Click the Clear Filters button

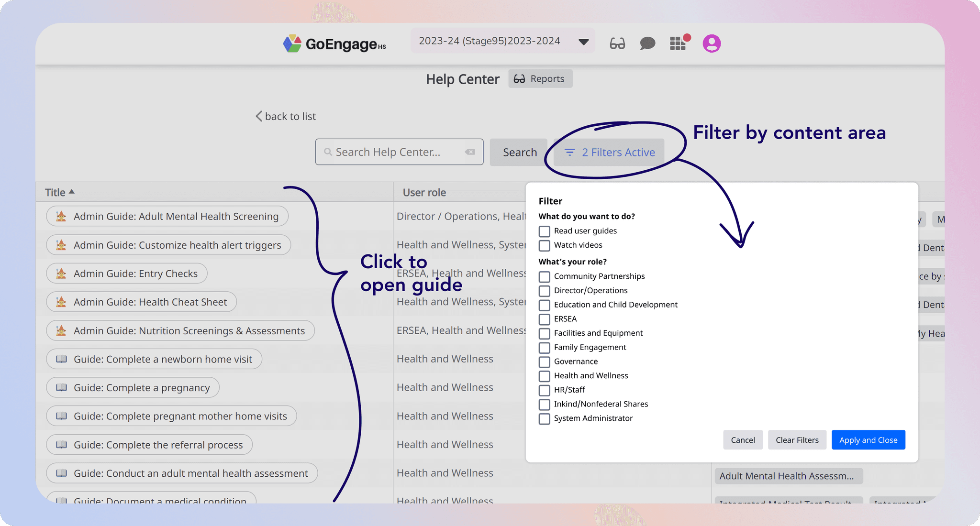797,440
